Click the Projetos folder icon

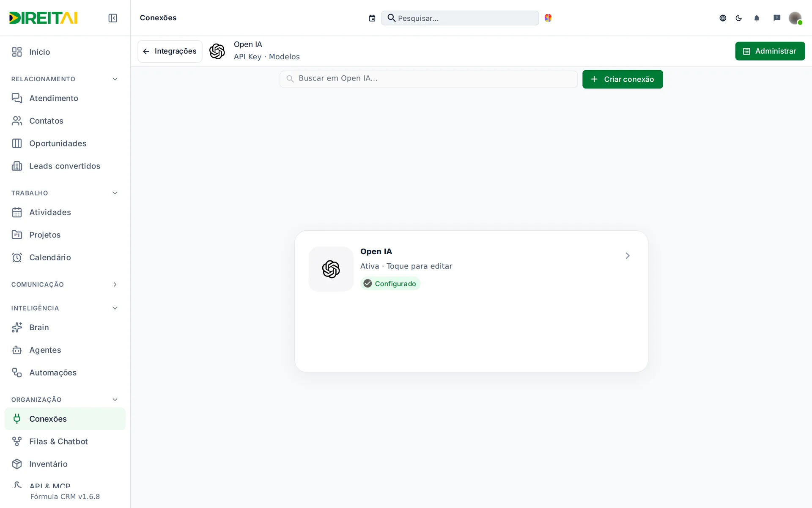17,235
